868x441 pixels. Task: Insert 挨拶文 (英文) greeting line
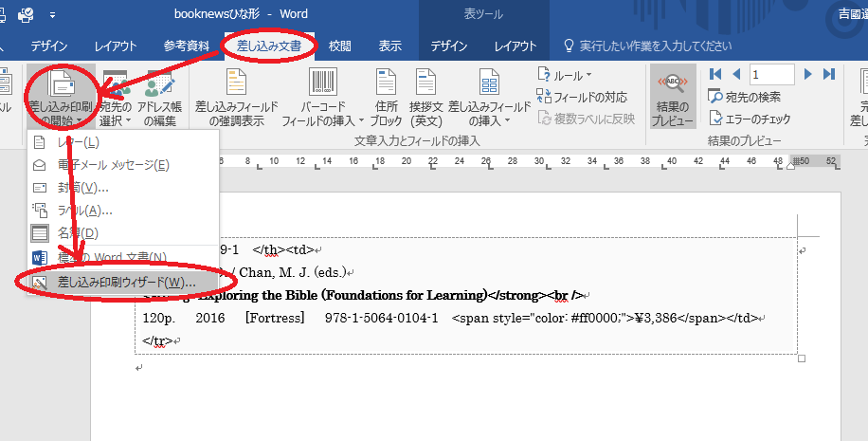tap(427, 100)
